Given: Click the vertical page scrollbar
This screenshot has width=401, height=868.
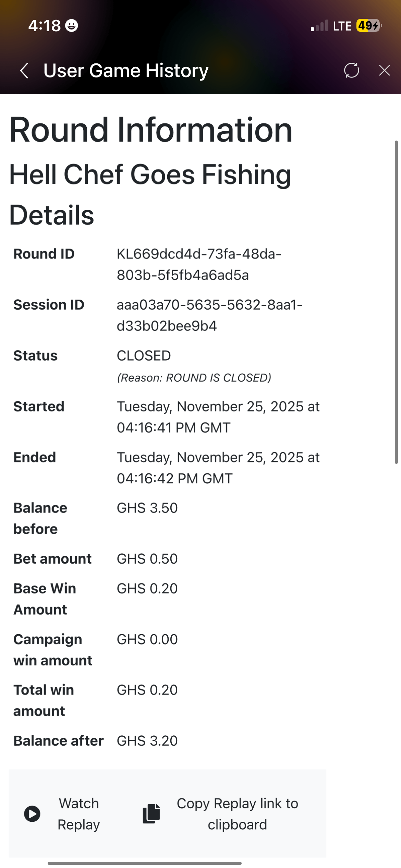Looking at the screenshot, I should pyautogui.click(x=396, y=302).
